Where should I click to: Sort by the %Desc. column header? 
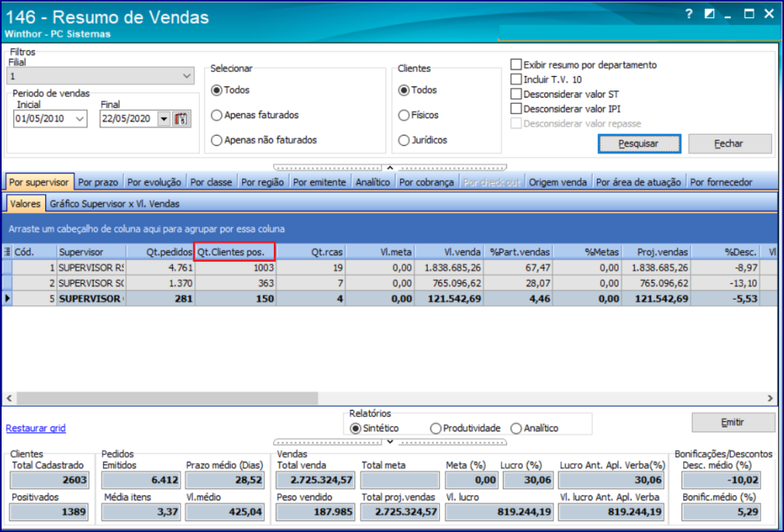(725, 252)
